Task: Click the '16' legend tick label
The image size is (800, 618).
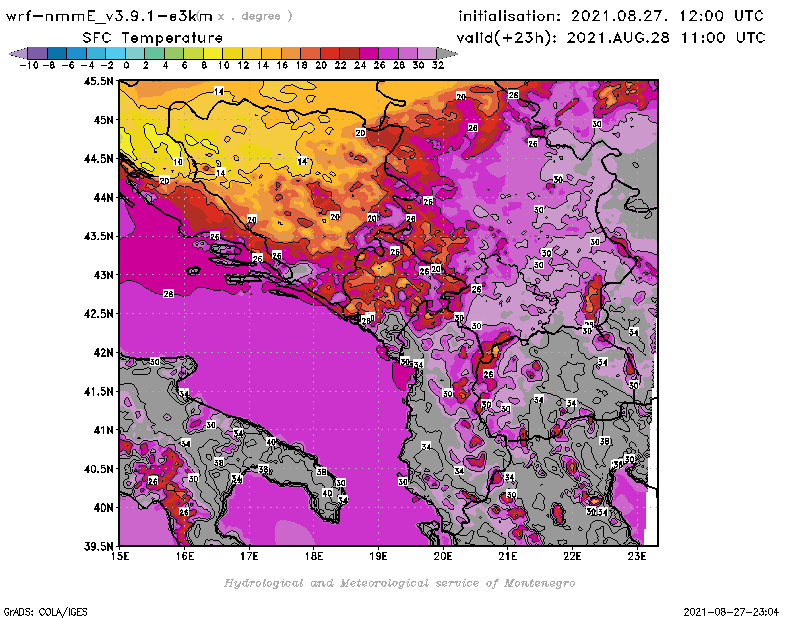Action: (282, 65)
